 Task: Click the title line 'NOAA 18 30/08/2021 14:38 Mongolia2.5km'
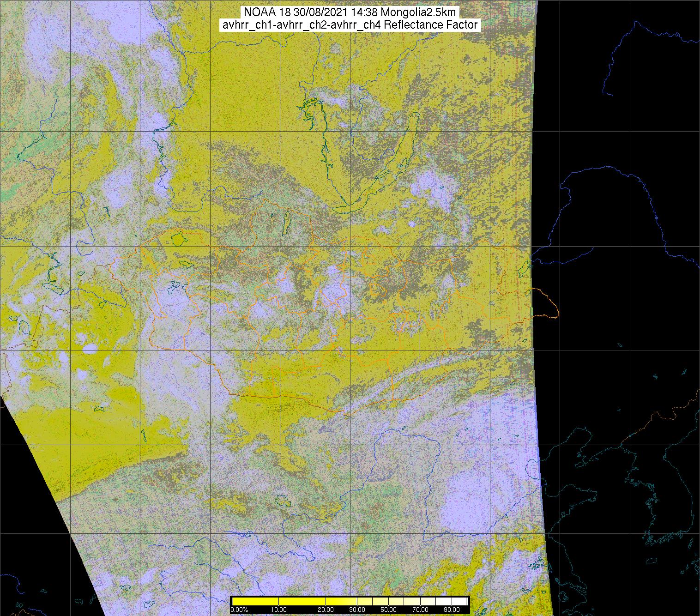[x=350, y=12]
